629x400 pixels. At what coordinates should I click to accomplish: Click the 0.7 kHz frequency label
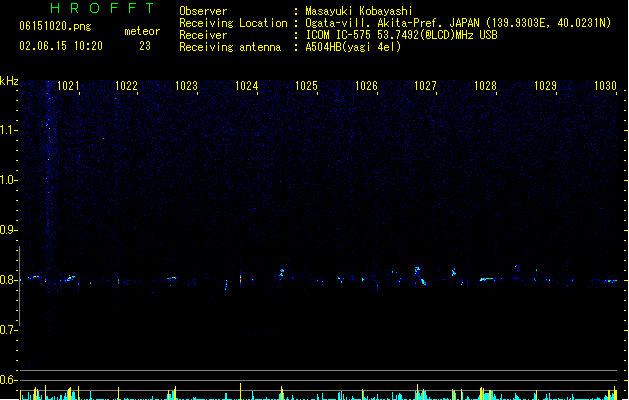(8, 330)
